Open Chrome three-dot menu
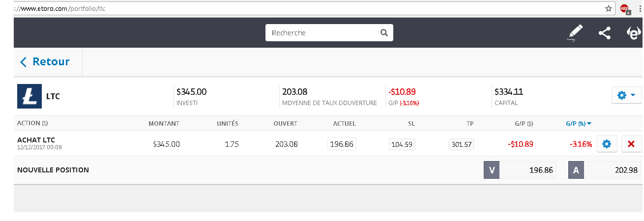Viewport: 644px width, 221px height. [639, 8]
